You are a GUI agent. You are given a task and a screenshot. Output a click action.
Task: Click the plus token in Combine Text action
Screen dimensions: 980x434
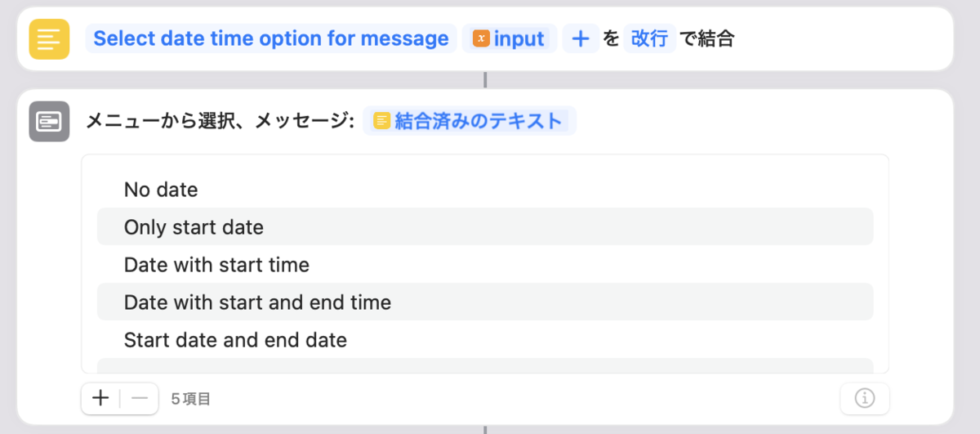(581, 38)
